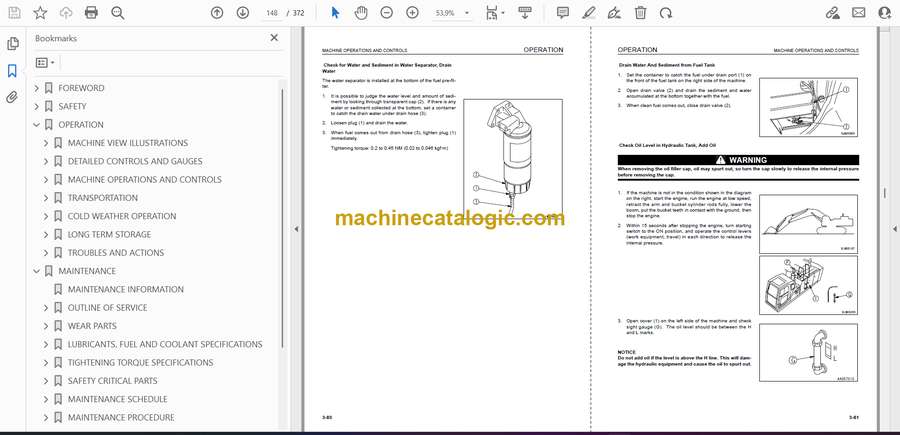The height and width of the screenshot is (435, 900).
Task: Click the bookmarks panel scrollbar
Action: tap(282, 218)
